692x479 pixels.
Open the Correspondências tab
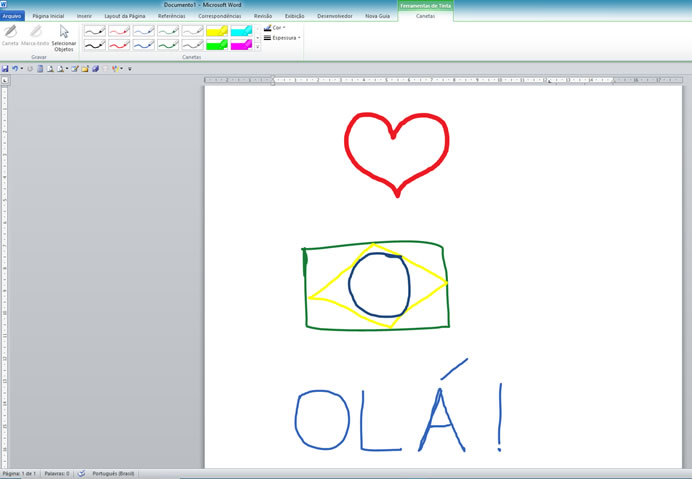pyautogui.click(x=220, y=16)
